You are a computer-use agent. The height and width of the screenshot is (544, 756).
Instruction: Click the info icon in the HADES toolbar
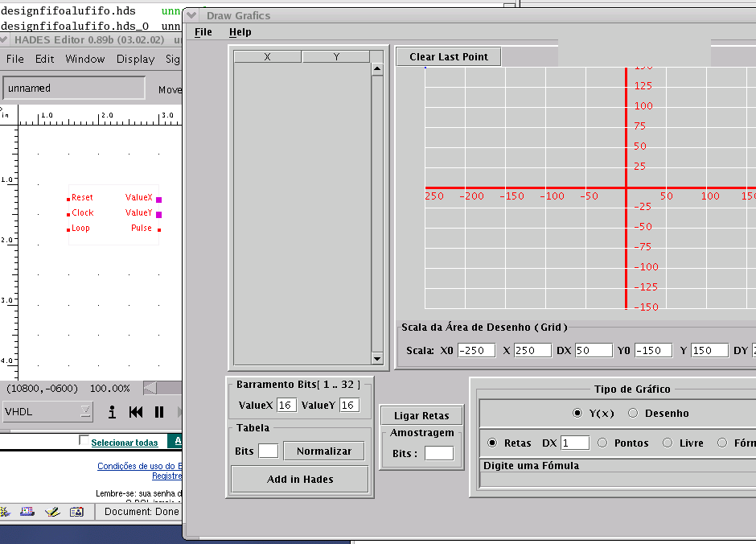(113, 413)
